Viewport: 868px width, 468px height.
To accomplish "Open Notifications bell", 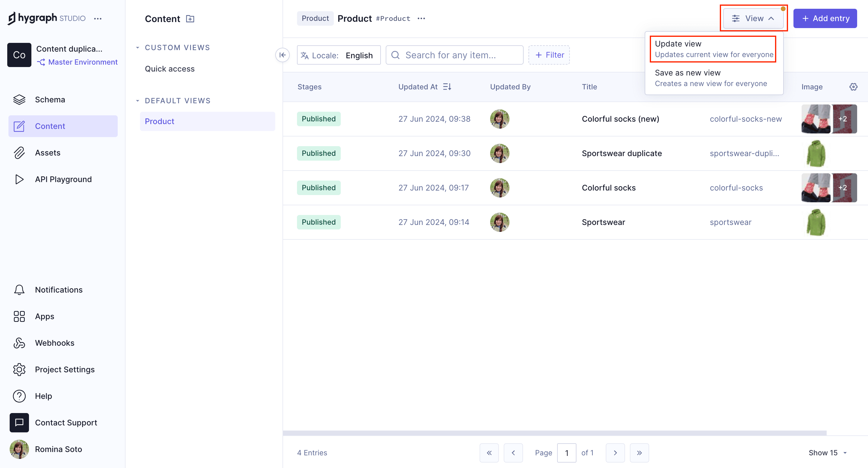I will [x=58, y=290].
